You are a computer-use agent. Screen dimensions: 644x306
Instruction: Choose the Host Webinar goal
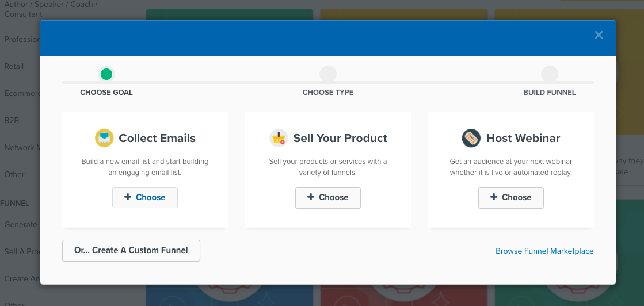point(511,197)
